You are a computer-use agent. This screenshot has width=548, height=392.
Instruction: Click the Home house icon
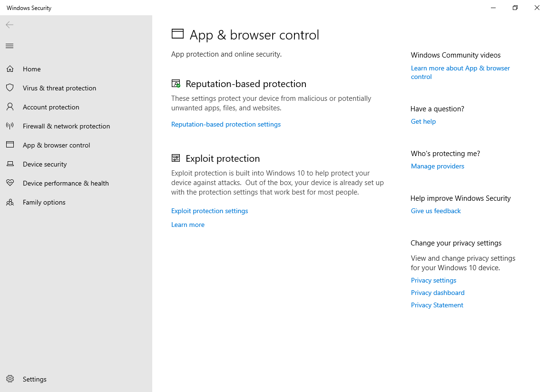click(x=10, y=69)
